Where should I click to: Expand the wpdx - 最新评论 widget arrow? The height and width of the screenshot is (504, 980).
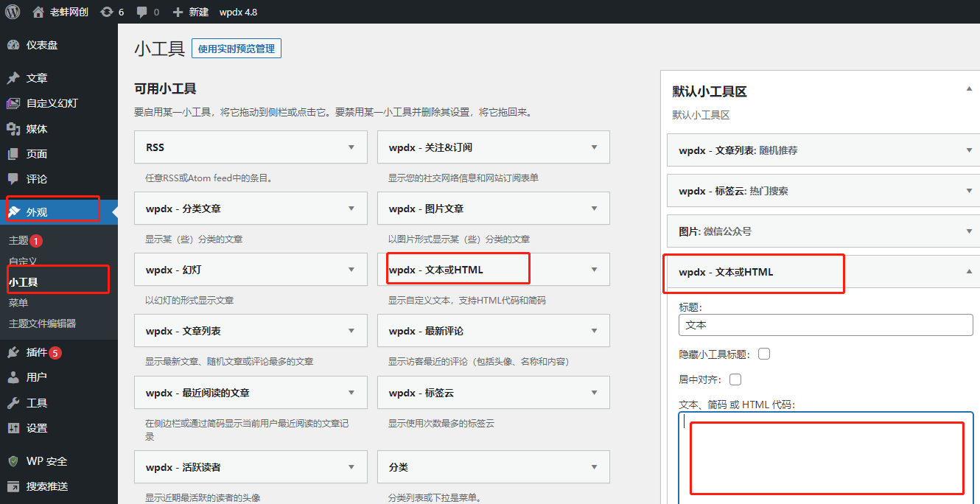(x=594, y=331)
